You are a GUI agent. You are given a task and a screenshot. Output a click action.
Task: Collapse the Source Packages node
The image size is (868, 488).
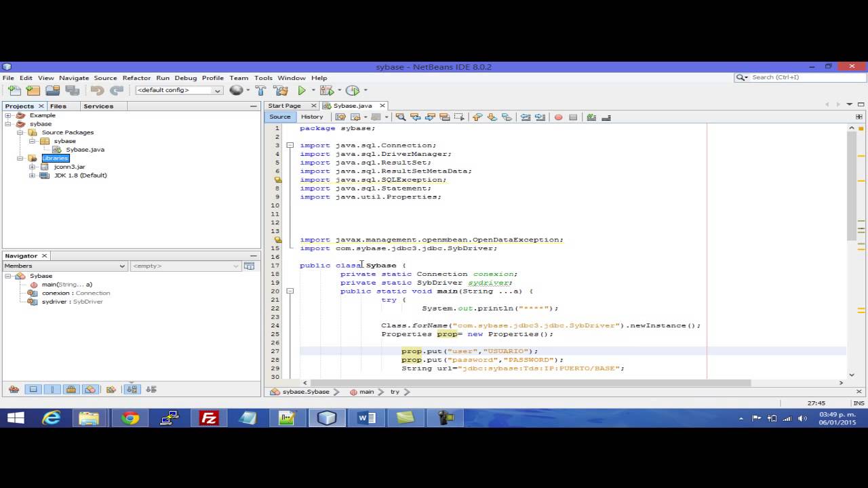pos(20,132)
